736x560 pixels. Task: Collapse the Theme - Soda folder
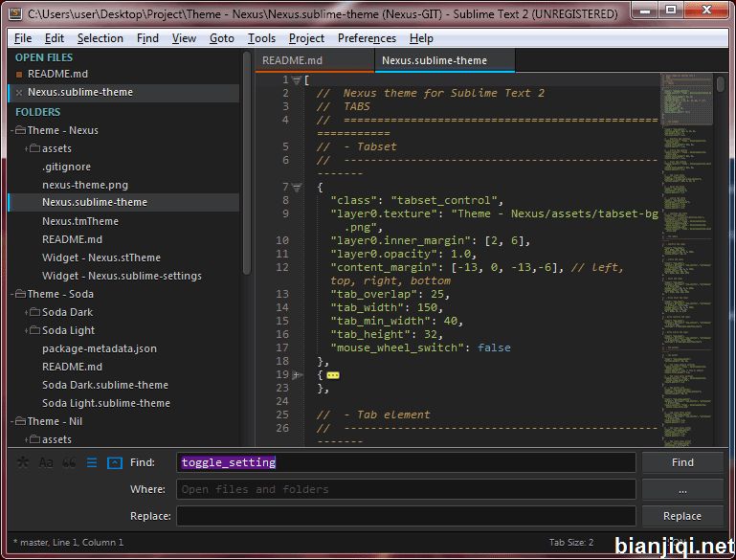tap(11, 294)
